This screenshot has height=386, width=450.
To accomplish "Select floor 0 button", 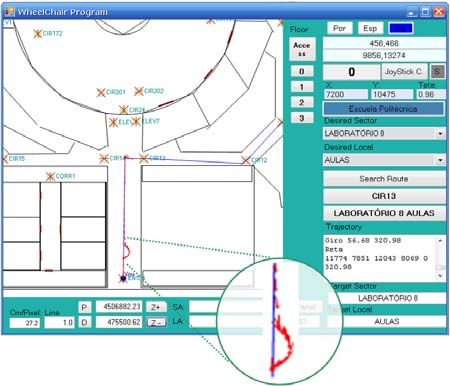I will [302, 71].
